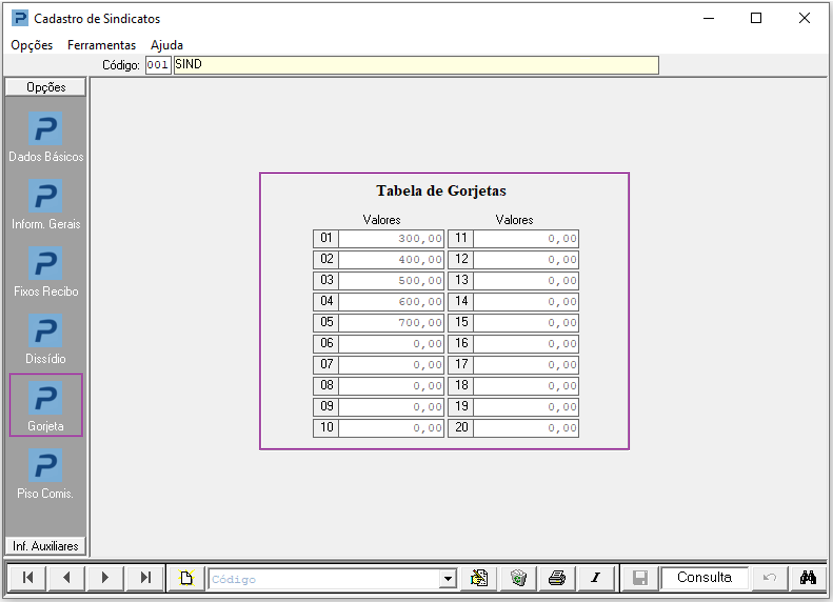Jump to the last record
Image resolution: width=834 pixels, height=602 pixels.
[x=145, y=578]
